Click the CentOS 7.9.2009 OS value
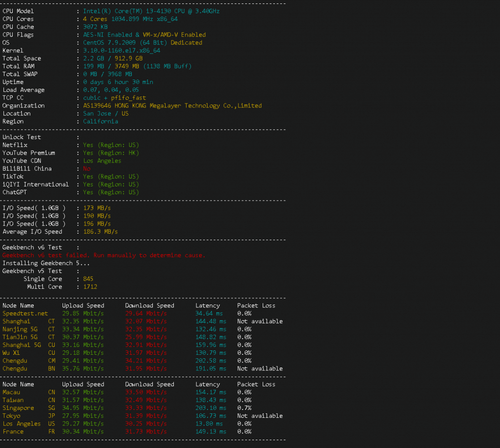500x448 pixels. tap(142, 43)
